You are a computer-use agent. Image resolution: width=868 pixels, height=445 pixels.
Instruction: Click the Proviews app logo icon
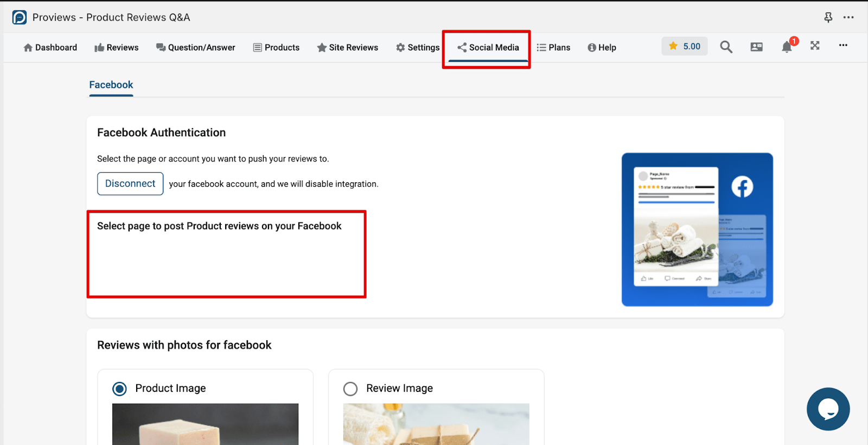tap(20, 17)
